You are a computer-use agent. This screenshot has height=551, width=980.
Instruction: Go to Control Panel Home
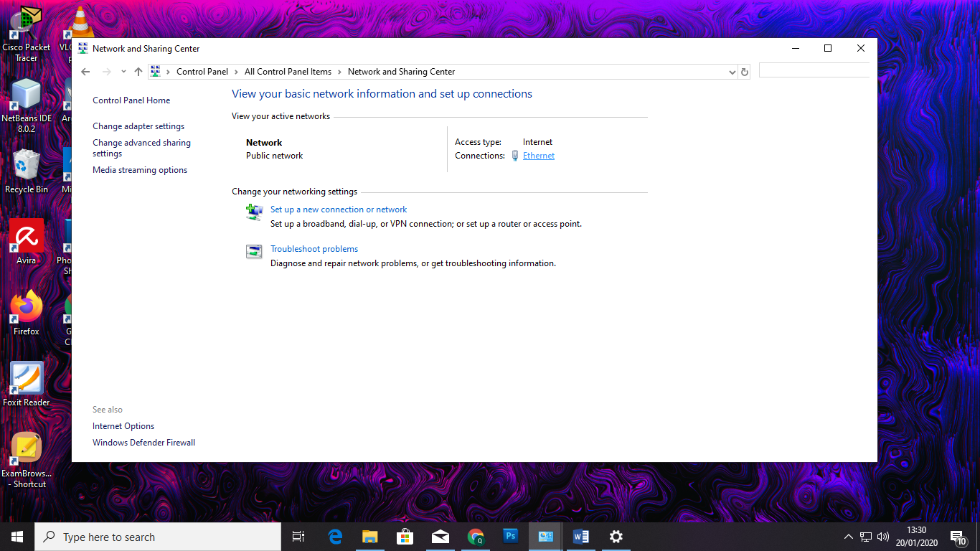pos(131,100)
